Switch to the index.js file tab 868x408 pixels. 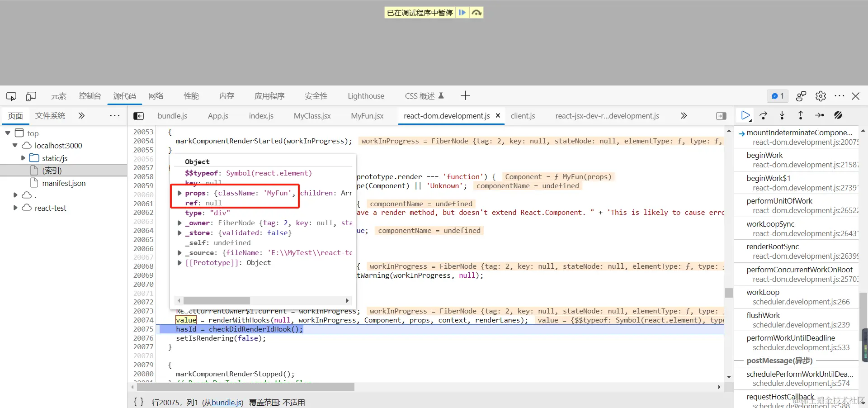click(261, 116)
